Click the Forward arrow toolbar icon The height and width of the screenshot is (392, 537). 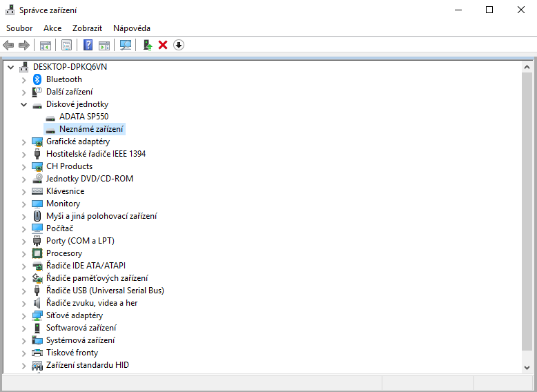click(x=24, y=45)
